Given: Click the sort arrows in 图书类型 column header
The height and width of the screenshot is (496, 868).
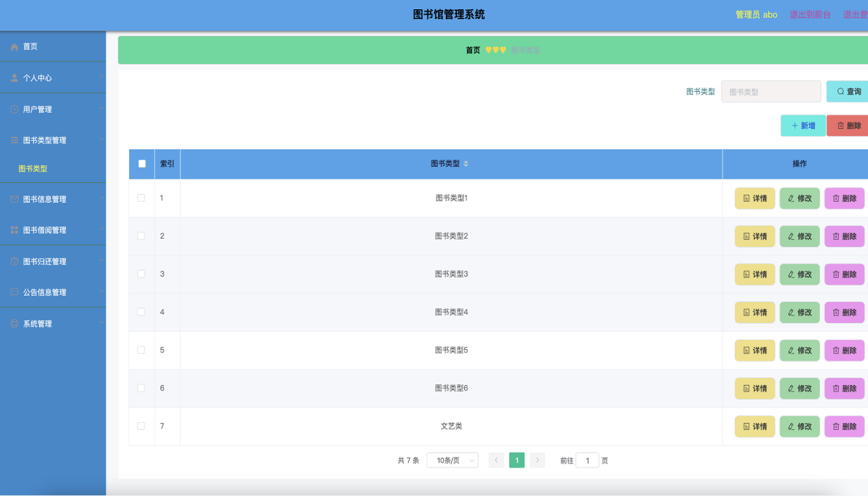Looking at the screenshot, I should [466, 164].
